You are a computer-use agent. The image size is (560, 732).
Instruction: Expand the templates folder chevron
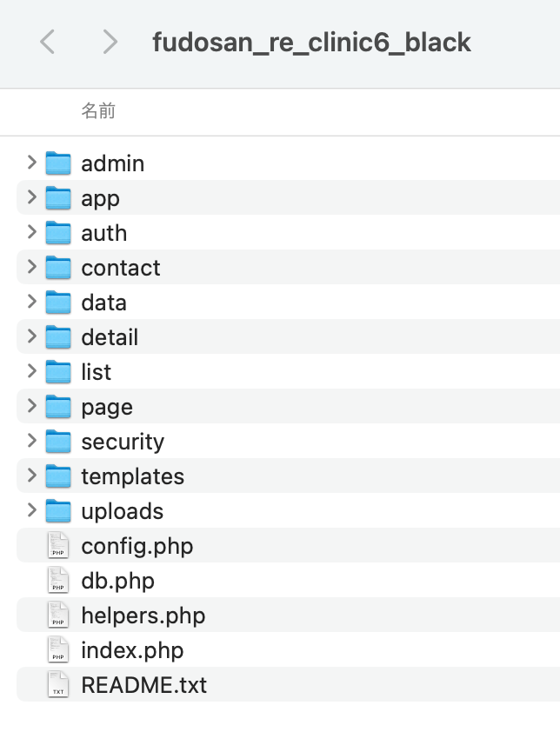pos(31,476)
